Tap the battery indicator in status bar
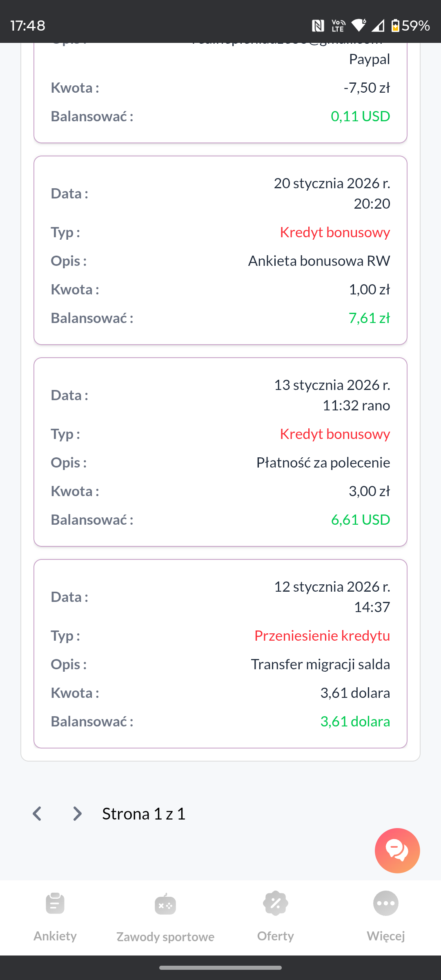 [x=395, y=26]
